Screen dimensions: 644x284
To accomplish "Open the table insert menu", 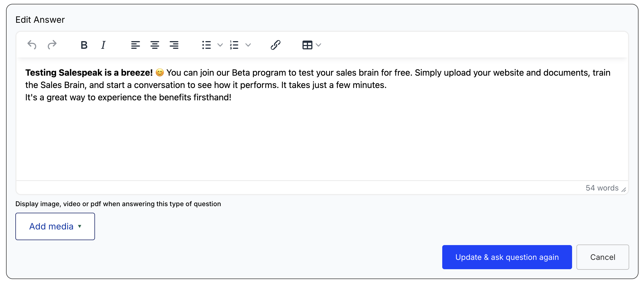I will point(307,45).
